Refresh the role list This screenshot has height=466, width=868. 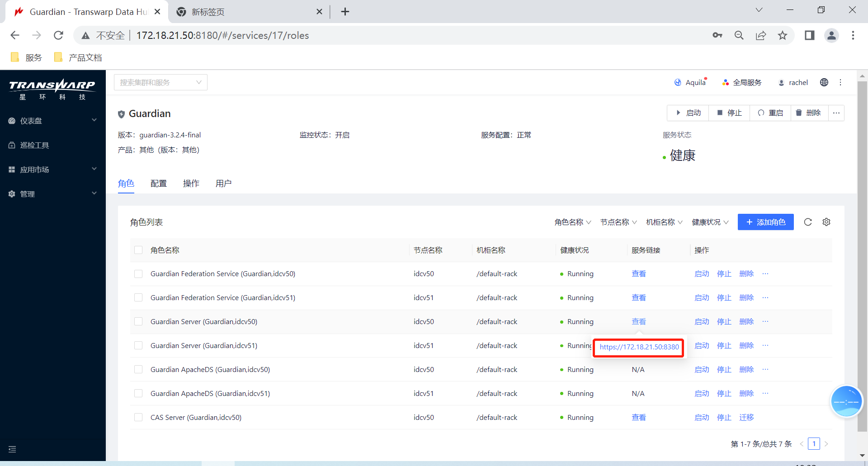pyautogui.click(x=808, y=222)
